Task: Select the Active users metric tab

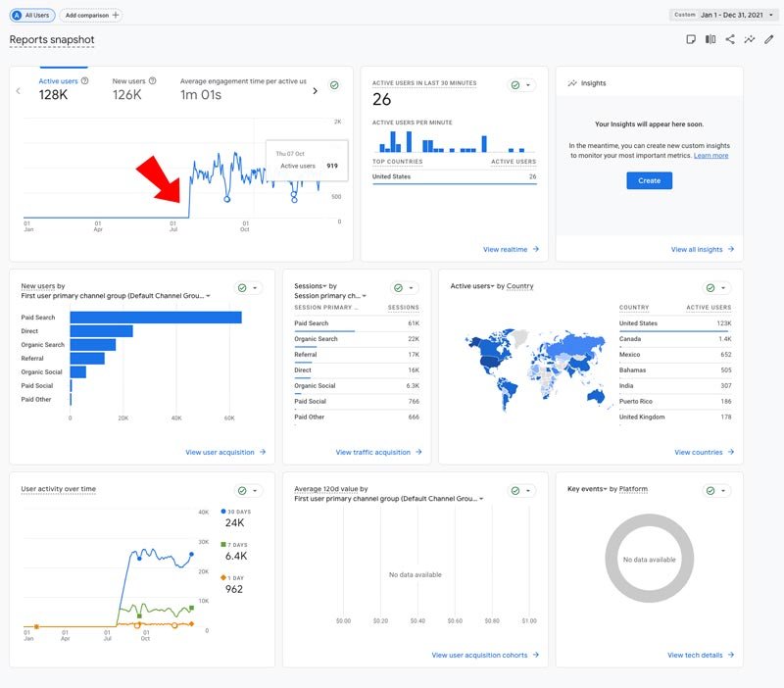Action: click(x=60, y=89)
